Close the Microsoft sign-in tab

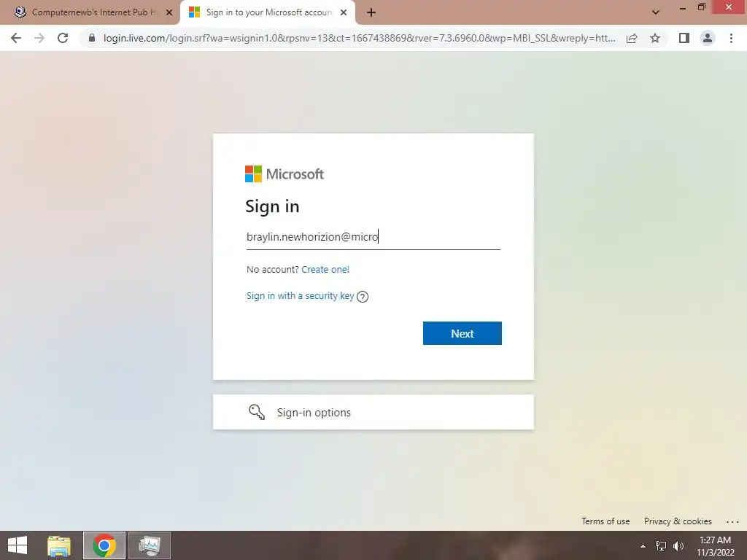(x=344, y=12)
